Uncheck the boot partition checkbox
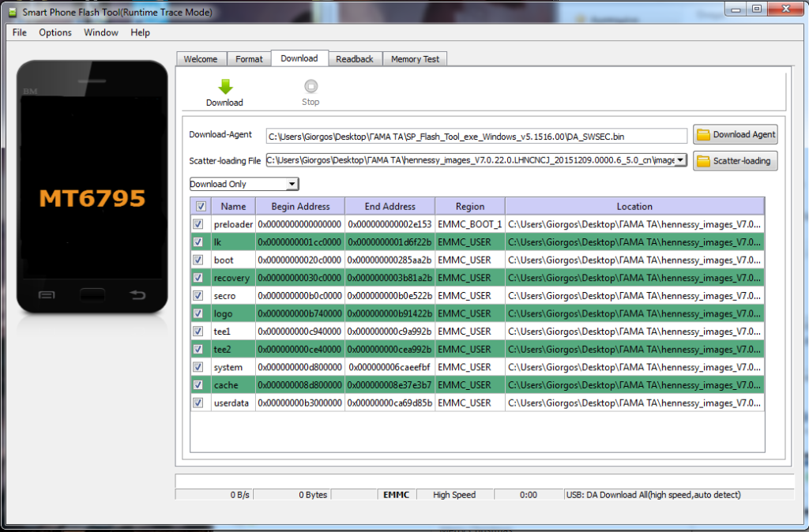Screen dimensions: 809x532 (198, 260)
